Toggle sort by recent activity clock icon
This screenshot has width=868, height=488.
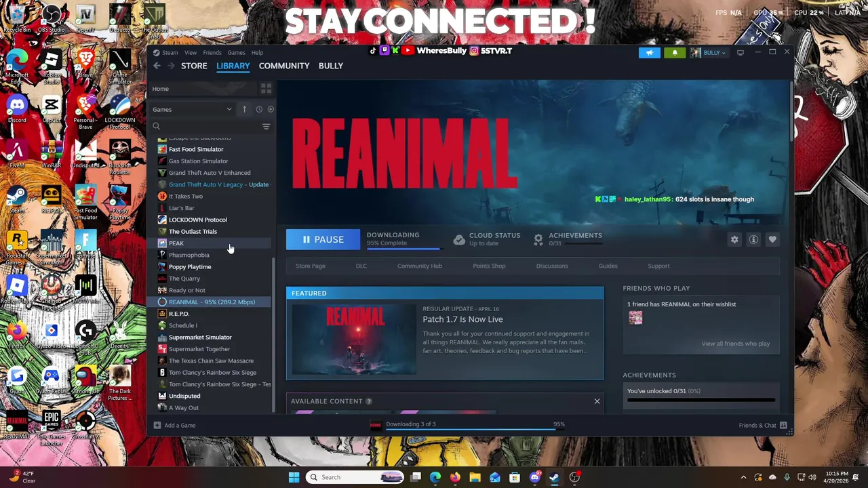click(259, 109)
